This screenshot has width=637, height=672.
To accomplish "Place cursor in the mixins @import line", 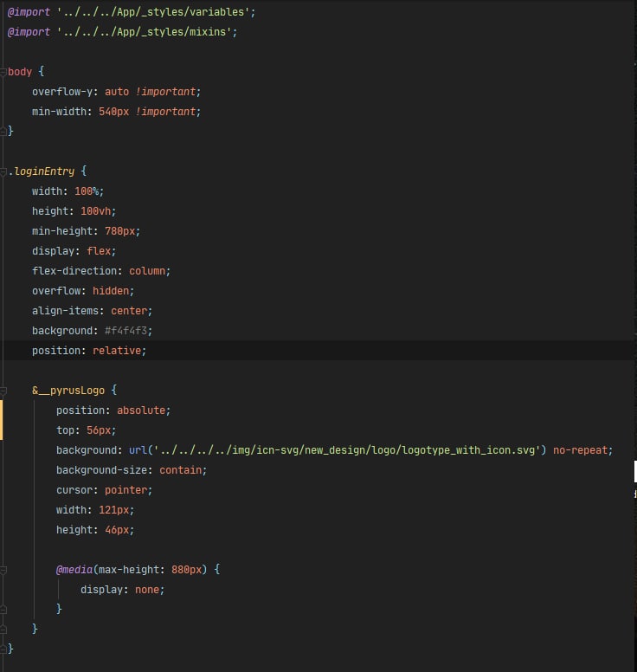I will [122, 32].
